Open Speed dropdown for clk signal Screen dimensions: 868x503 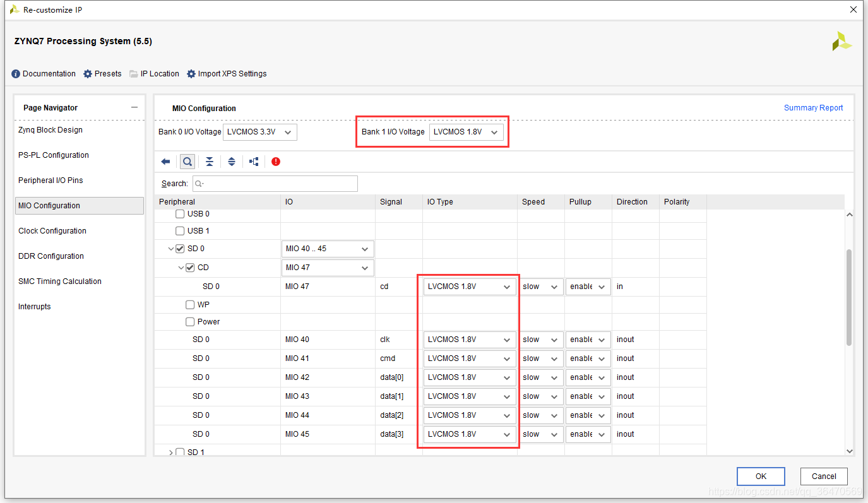pos(541,340)
